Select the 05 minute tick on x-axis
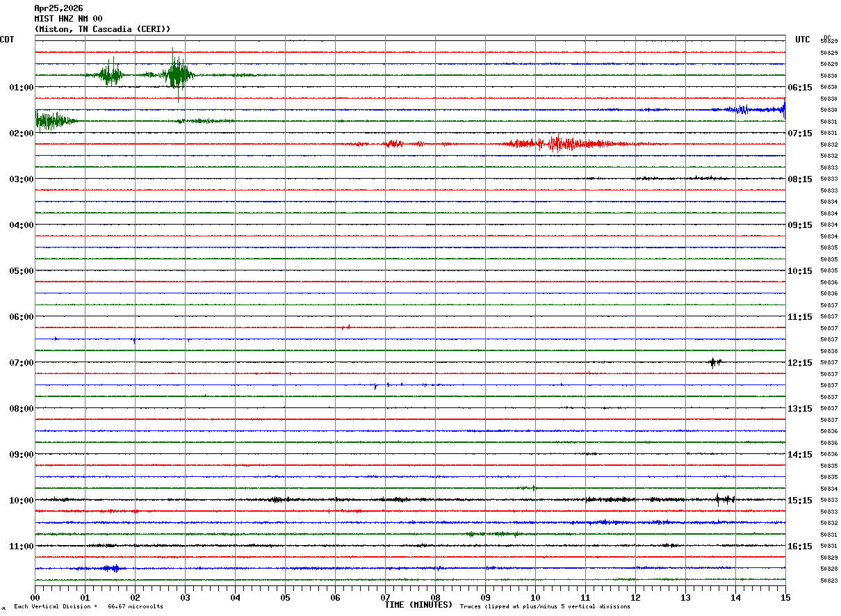The height and width of the screenshot is (616, 841). [x=285, y=597]
